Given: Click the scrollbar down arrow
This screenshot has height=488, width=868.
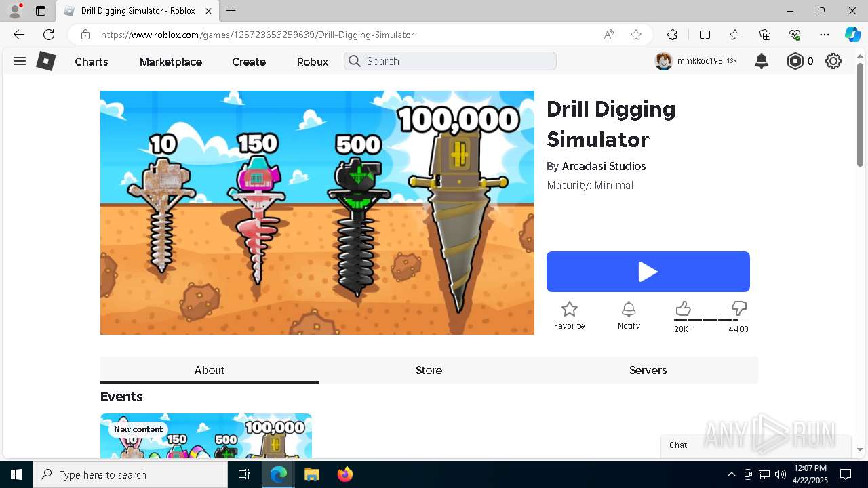Looking at the screenshot, I should click(x=860, y=449).
